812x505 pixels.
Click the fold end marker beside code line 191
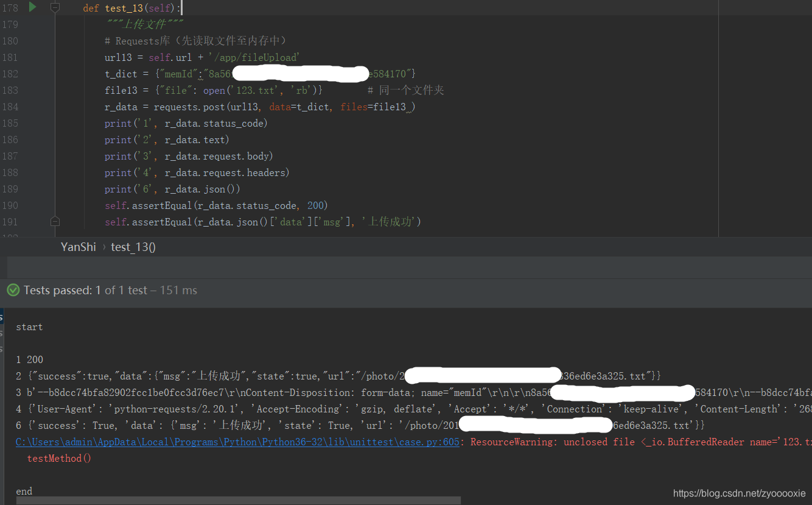pos(55,221)
